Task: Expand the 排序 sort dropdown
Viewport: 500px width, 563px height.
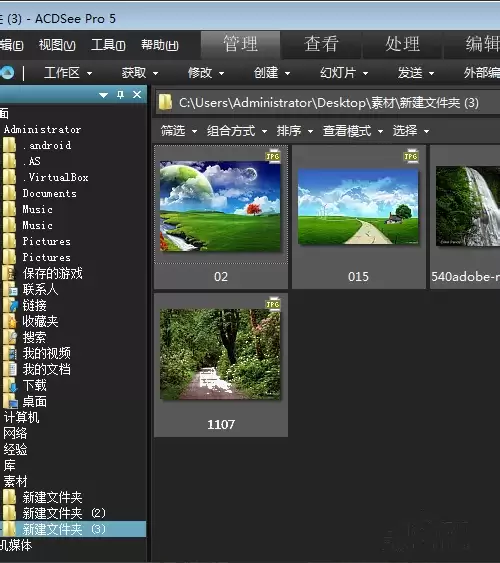Action: (x=295, y=131)
